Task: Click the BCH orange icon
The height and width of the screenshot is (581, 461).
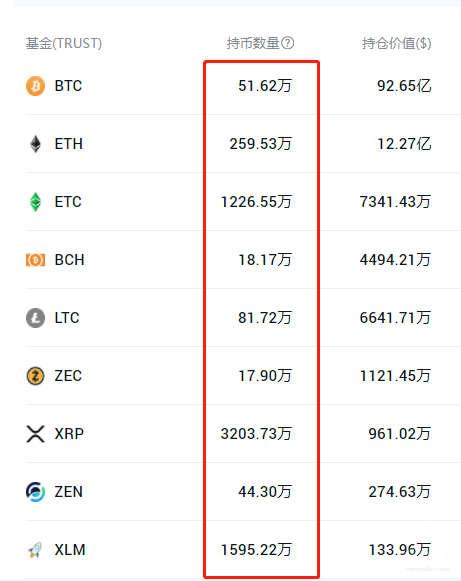Action: 35,260
